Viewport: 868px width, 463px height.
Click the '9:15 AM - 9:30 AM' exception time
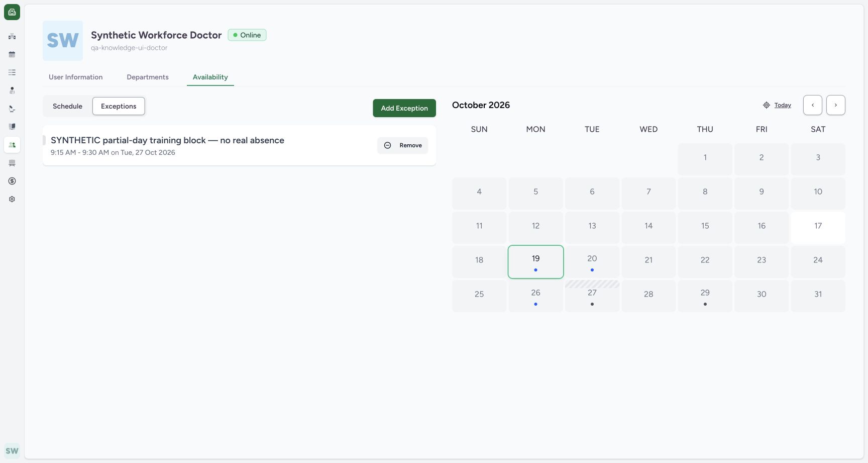(x=80, y=152)
